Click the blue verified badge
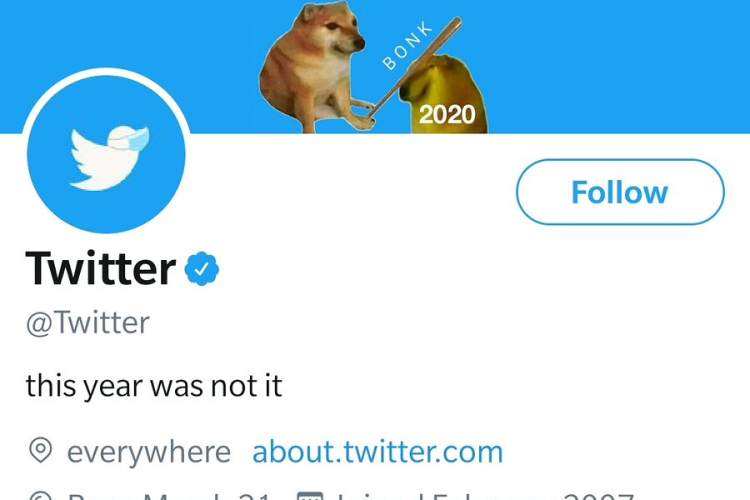 [x=203, y=268]
